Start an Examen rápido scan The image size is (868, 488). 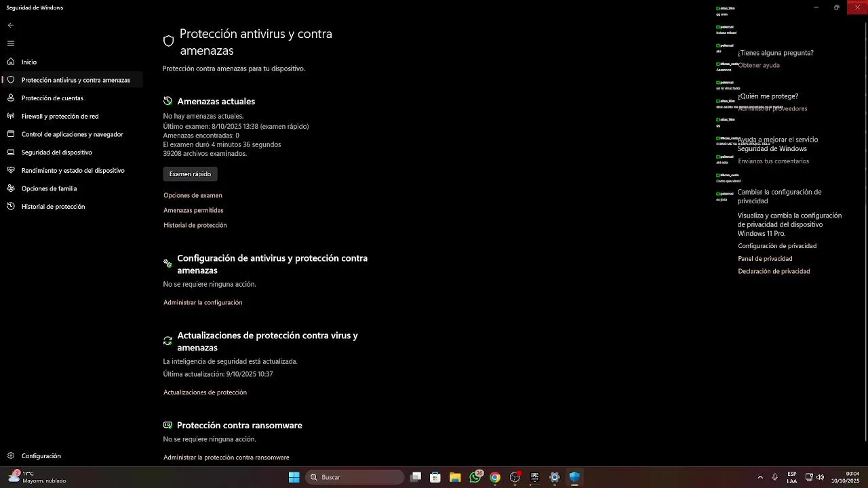pos(190,174)
